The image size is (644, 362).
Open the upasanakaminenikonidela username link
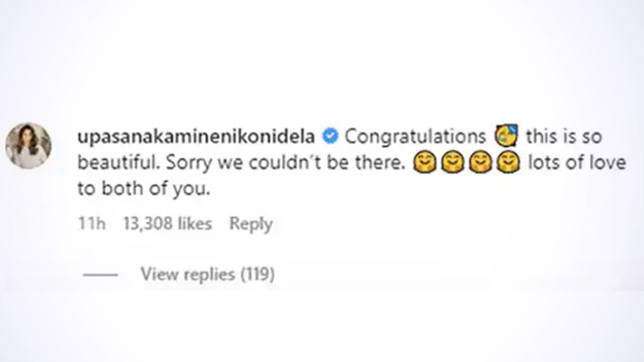(x=196, y=137)
